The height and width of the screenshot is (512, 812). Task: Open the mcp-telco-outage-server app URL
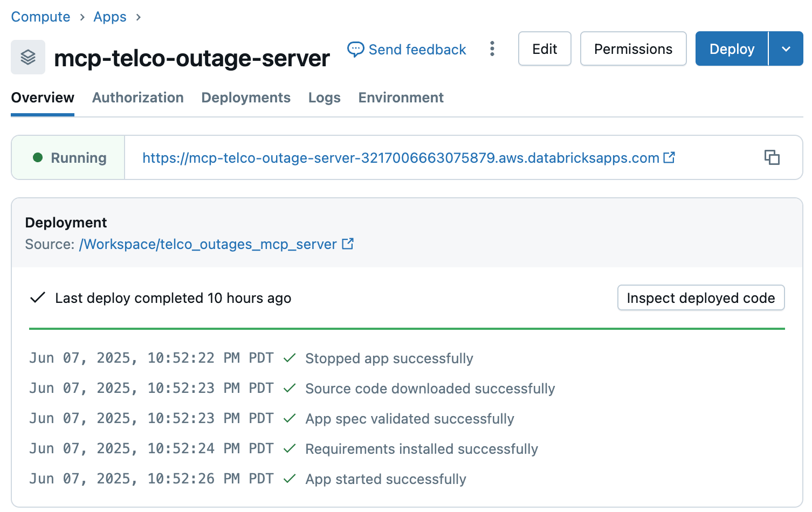point(400,158)
